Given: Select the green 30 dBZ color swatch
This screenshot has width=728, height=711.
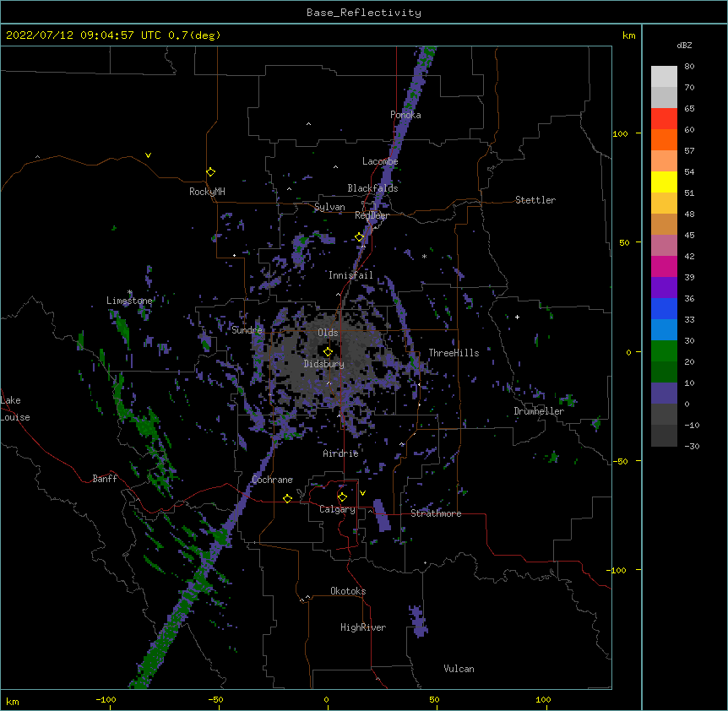Looking at the screenshot, I should click(x=664, y=351).
